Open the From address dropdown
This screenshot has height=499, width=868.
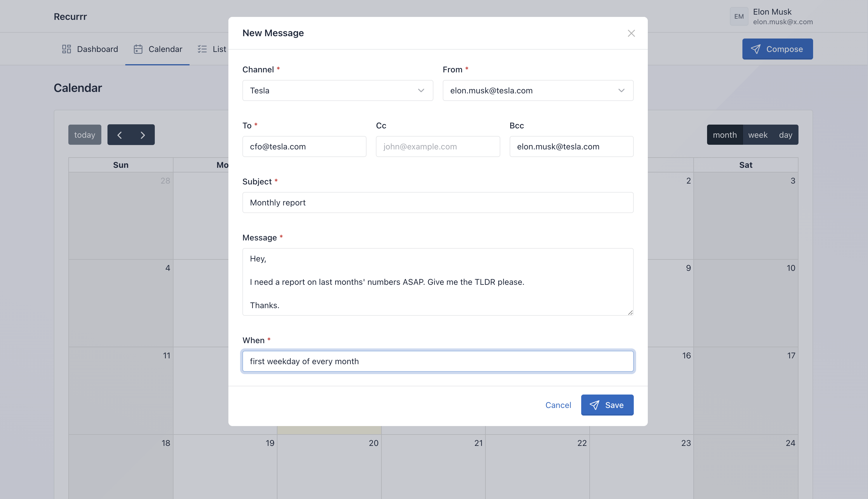point(538,90)
